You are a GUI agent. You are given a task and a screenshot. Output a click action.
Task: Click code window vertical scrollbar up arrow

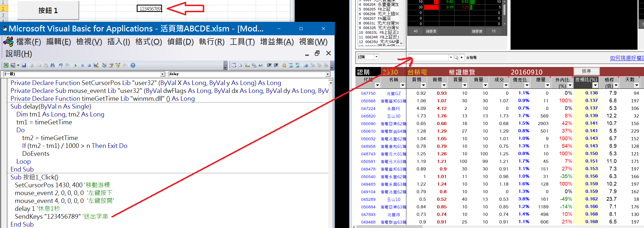coord(331,83)
